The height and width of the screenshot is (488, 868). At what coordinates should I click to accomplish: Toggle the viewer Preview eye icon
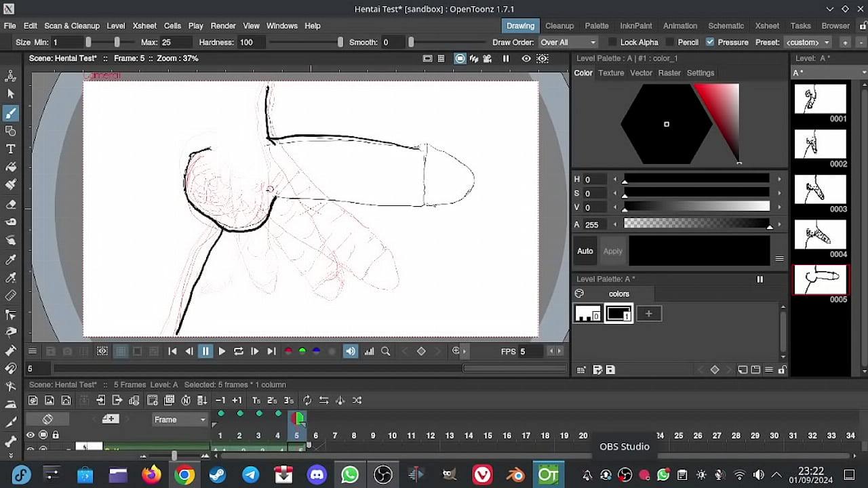tap(526, 59)
